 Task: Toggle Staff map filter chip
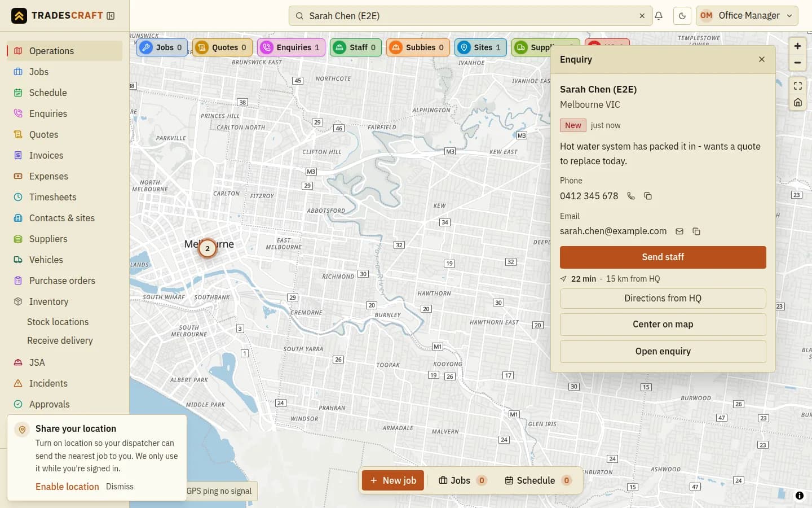pos(356,47)
